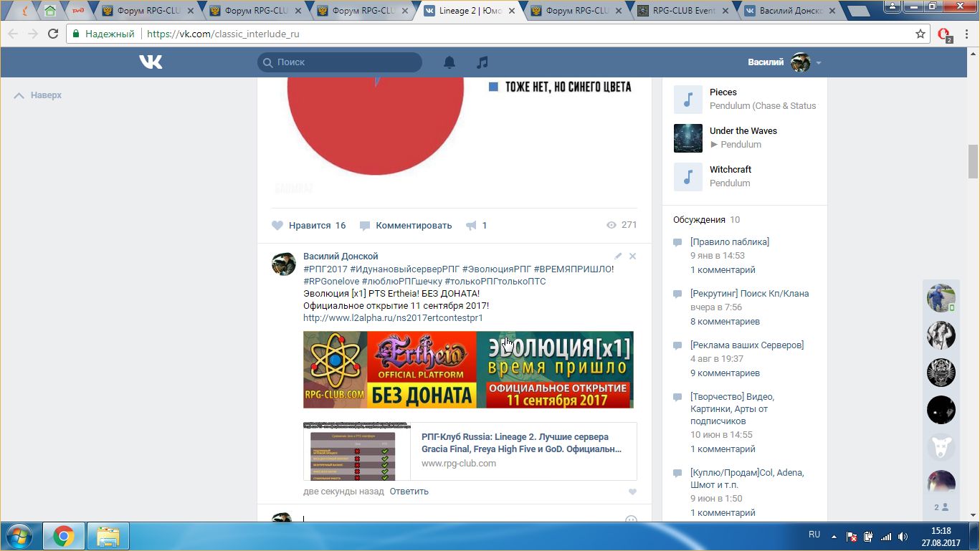Switch to the Lineage 2 browser tab
Viewport: 980px width, 551px height.
click(470, 11)
